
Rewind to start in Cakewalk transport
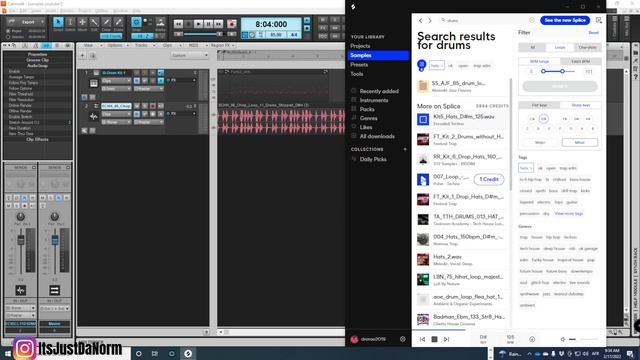tap(178, 24)
